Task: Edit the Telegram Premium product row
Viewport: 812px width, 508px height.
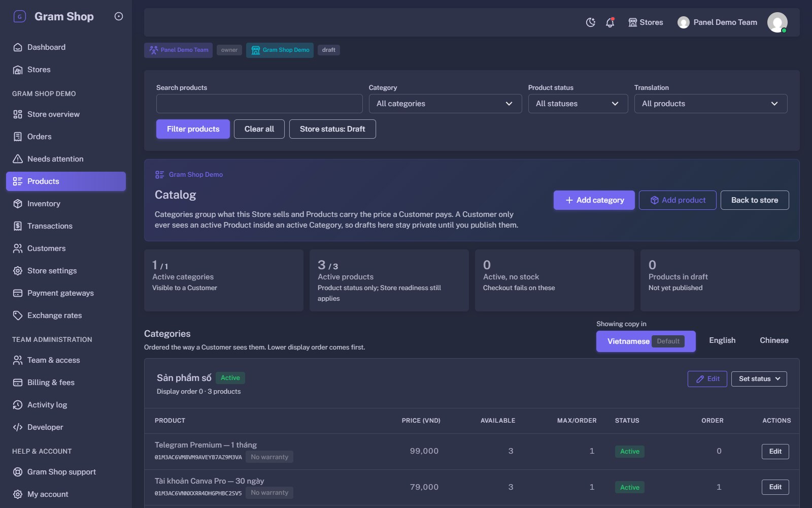Action: coord(775,452)
